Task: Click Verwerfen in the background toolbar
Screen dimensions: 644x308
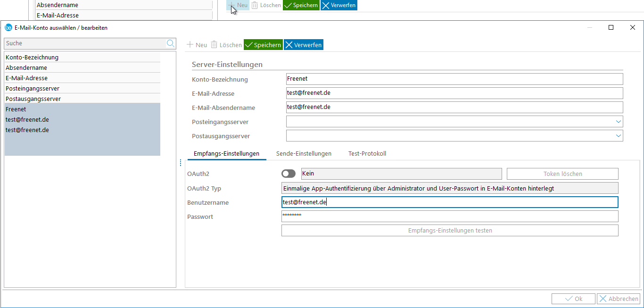Action: tap(339, 5)
